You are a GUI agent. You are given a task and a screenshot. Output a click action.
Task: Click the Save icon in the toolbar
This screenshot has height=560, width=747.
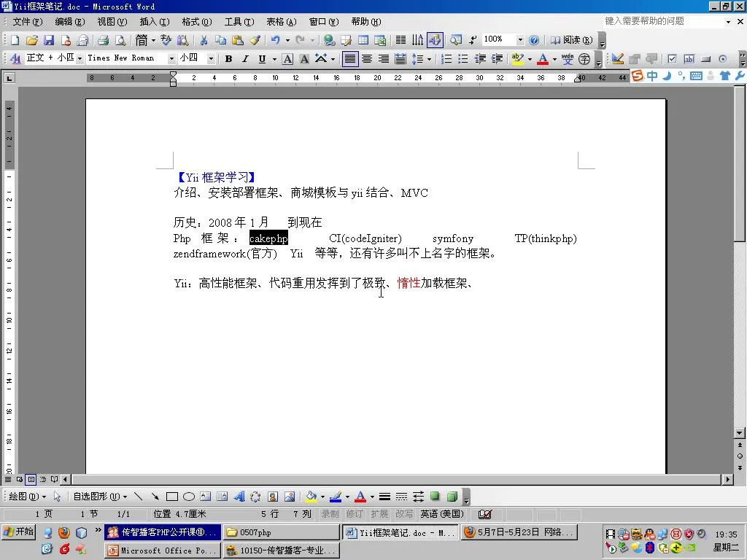(x=49, y=40)
